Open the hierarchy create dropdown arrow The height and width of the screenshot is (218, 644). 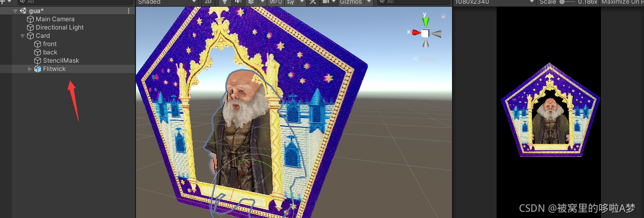tap(9, 2)
